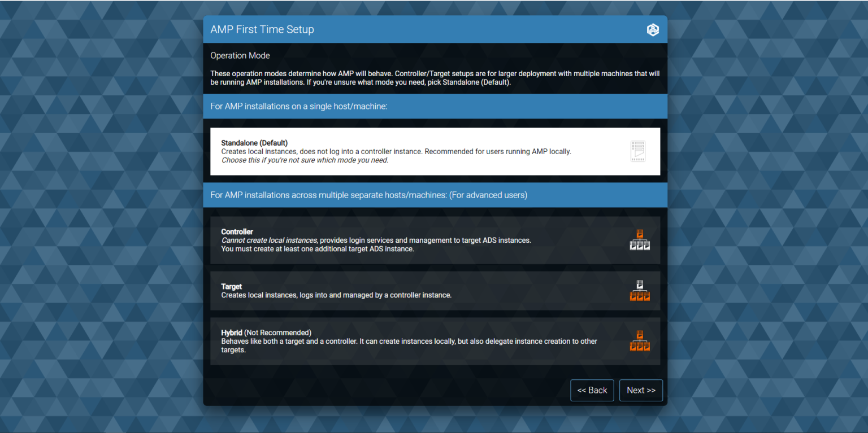
Task: Click the server tree icon beside Target
Action: [640, 290]
